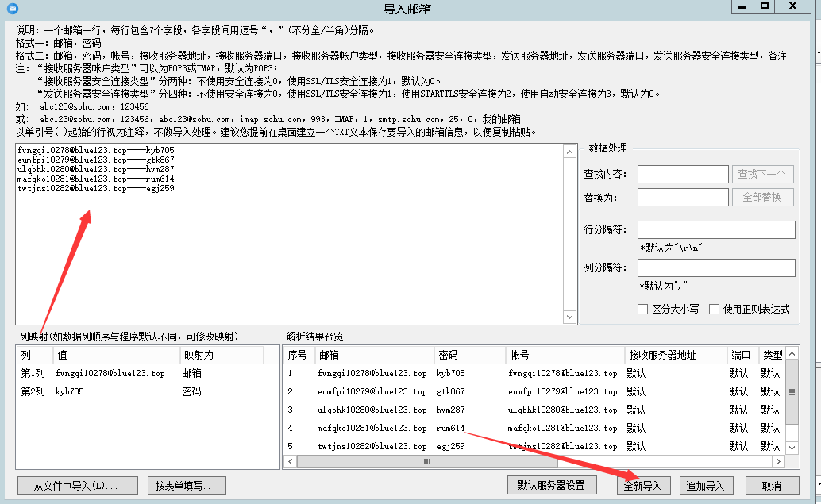The height and width of the screenshot is (504, 821).
Task: Click 从文件中导入(L)... button
Action: pos(78,486)
